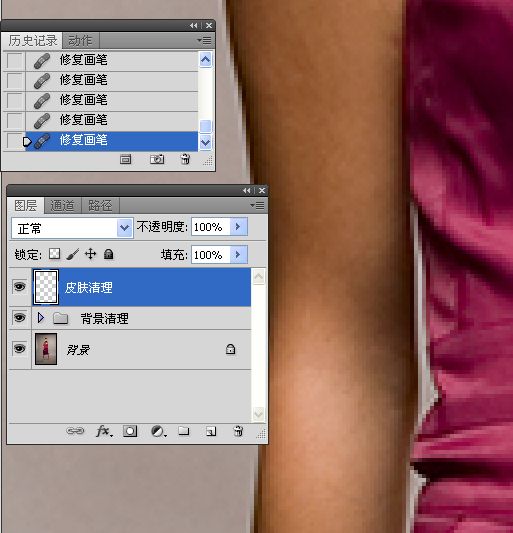
Task: Create new snapshot in History panel
Action: click(157, 159)
